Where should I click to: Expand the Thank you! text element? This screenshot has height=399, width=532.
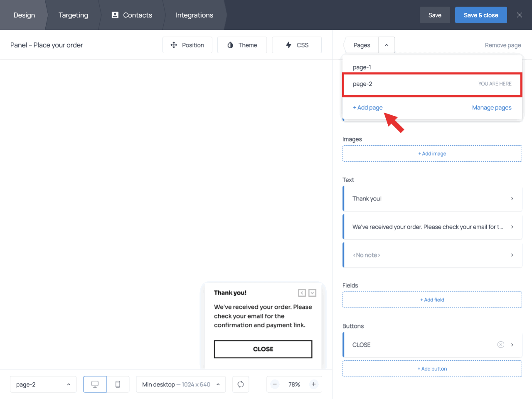(x=512, y=198)
